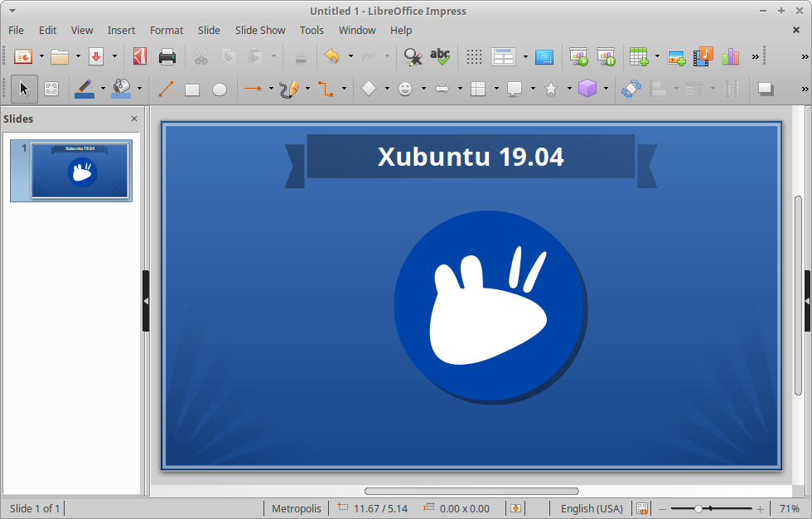This screenshot has width=812, height=519.
Task: Insert an ellipse shape
Action: (218, 89)
